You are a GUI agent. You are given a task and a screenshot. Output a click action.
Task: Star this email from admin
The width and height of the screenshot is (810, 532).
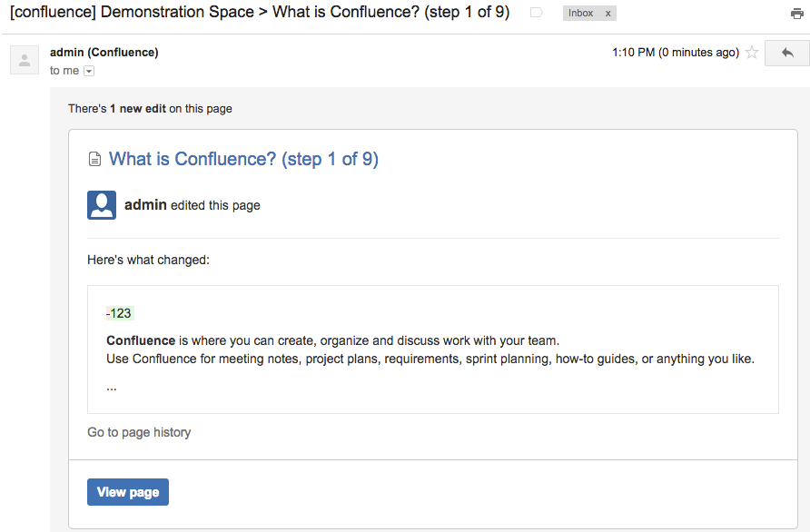tap(752, 53)
